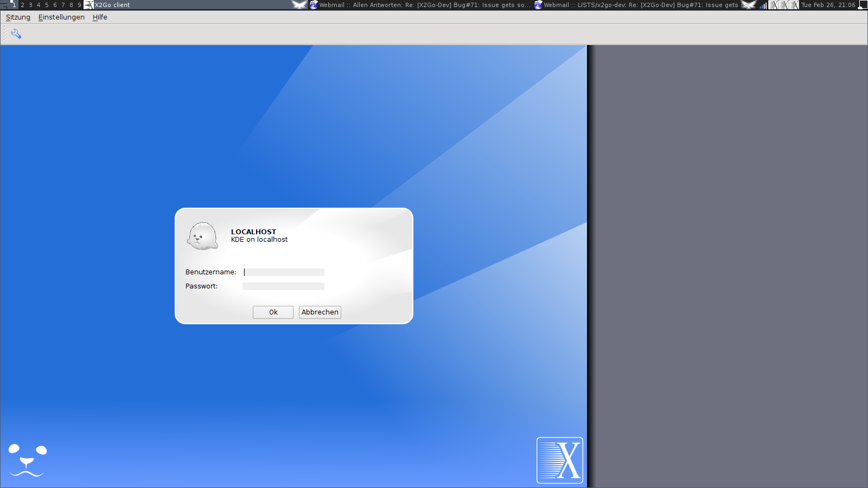Focus the Benutzername input field
The width and height of the screenshot is (868, 488).
pyautogui.click(x=283, y=272)
